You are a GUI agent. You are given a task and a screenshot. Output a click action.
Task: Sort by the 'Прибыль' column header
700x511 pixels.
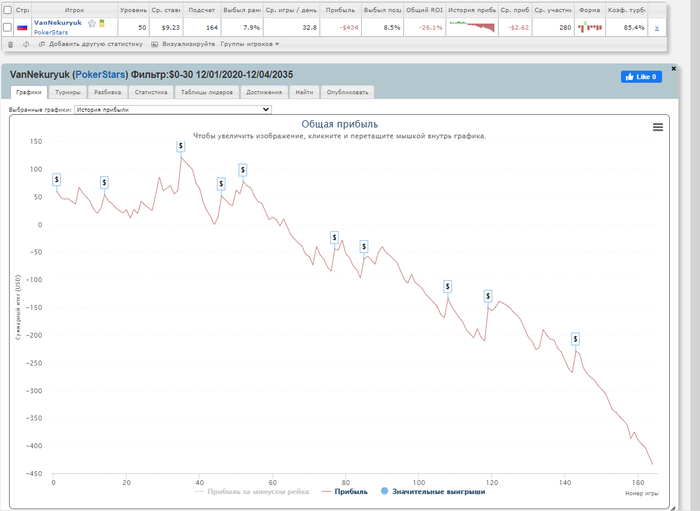coord(340,10)
